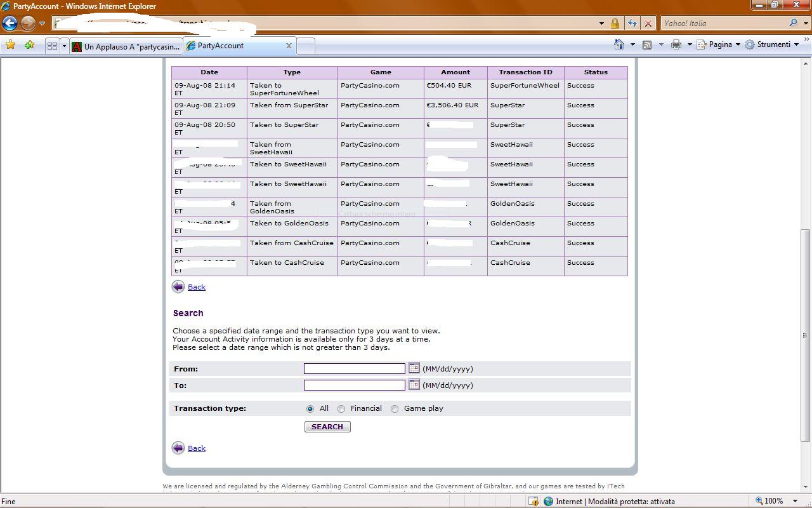Open the recent pages dropdown next to Forward

click(42, 23)
